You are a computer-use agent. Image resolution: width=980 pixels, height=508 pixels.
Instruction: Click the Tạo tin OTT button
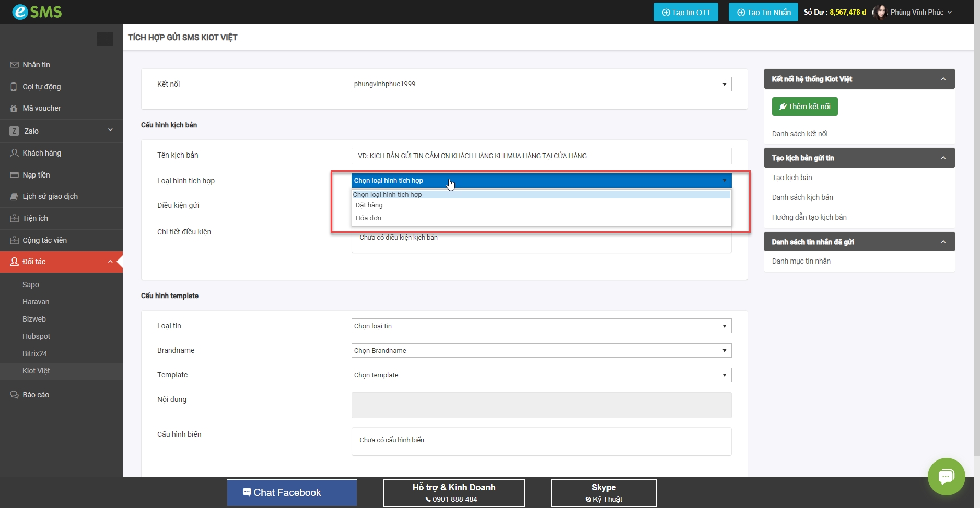point(685,12)
